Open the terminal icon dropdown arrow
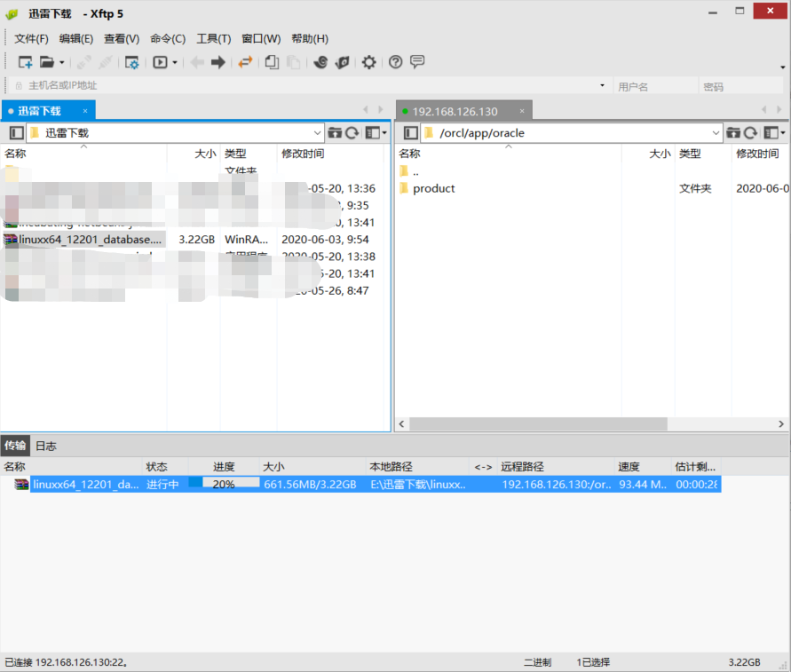Viewport: 791px width, 672px height. [x=175, y=62]
